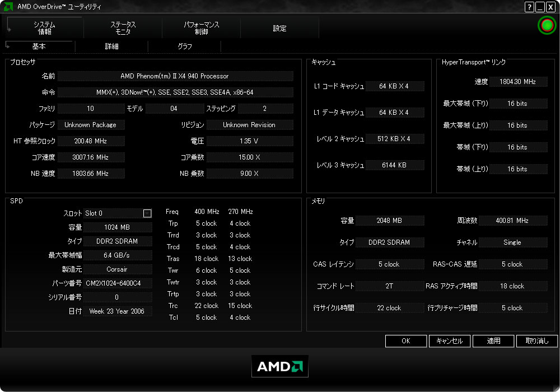
Task: Click the 行プリチャージ時間 5 clock value
Action: point(513,308)
